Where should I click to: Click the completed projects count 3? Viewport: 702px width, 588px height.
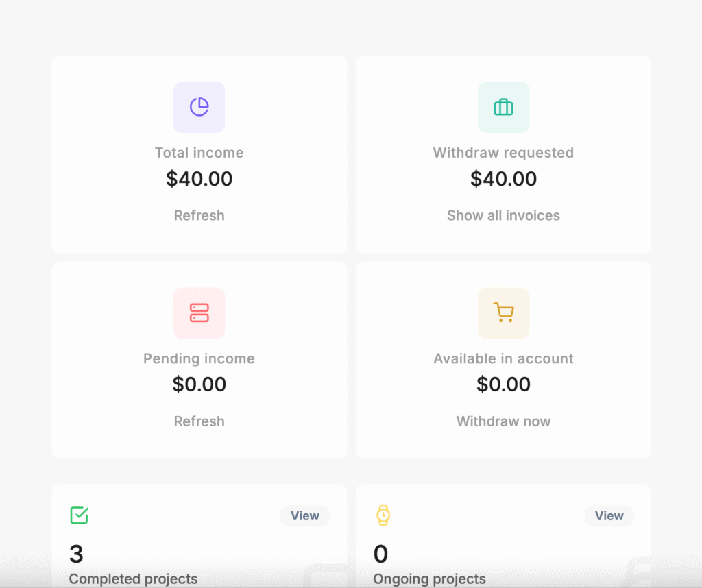(x=76, y=554)
